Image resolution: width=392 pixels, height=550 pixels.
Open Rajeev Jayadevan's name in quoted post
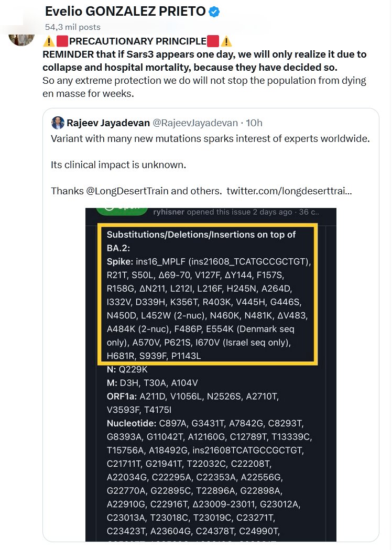108,123
